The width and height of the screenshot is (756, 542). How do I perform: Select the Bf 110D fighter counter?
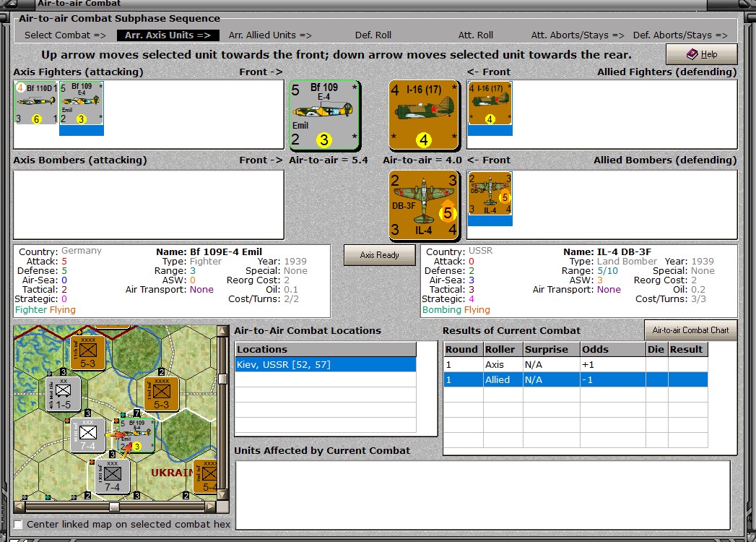pos(36,103)
